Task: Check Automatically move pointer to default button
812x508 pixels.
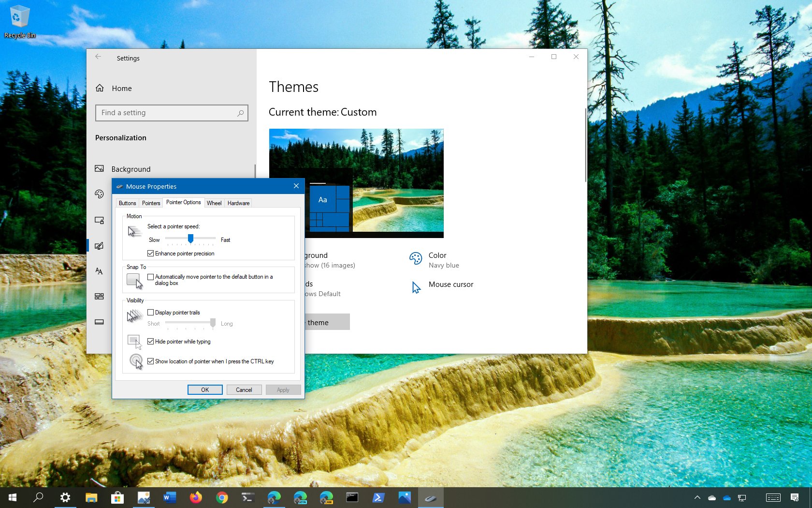Action: coord(150,277)
